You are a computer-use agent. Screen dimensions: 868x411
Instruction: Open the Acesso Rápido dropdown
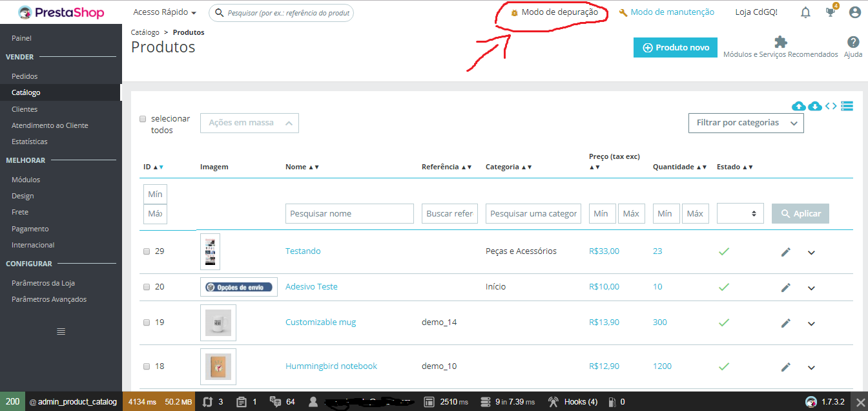tap(165, 12)
